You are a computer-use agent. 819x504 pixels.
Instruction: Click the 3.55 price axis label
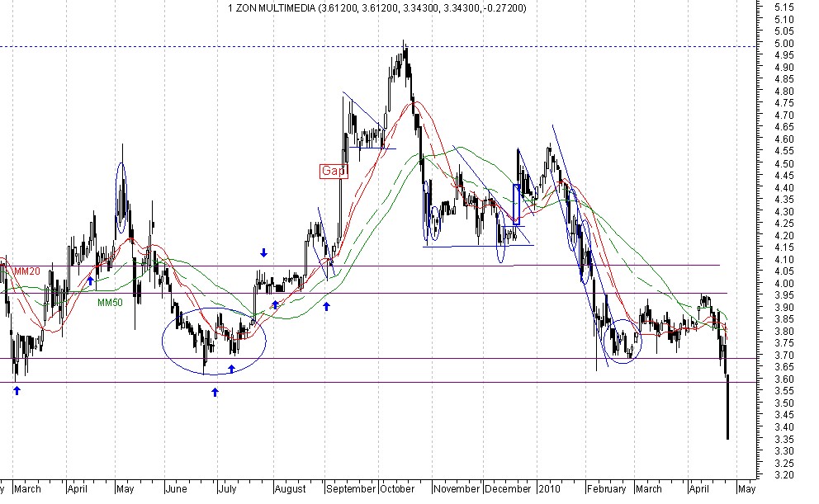pyautogui.click(x=785, y=391)
